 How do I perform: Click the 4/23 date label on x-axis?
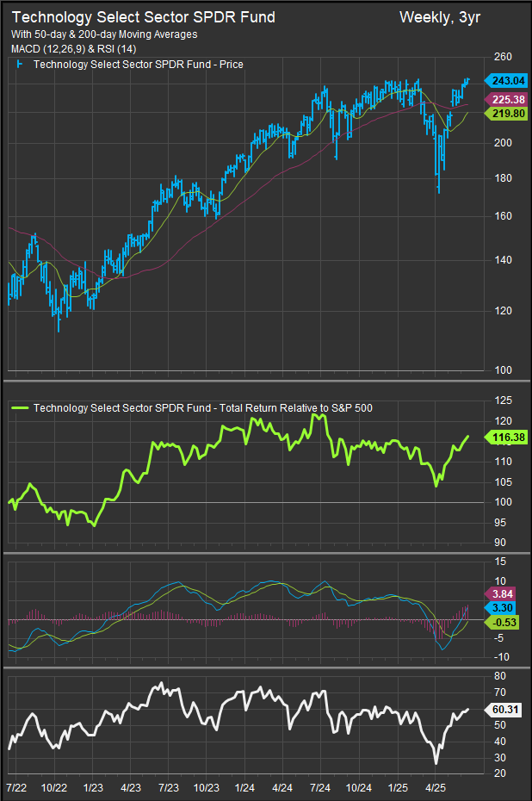click(131, 787)
